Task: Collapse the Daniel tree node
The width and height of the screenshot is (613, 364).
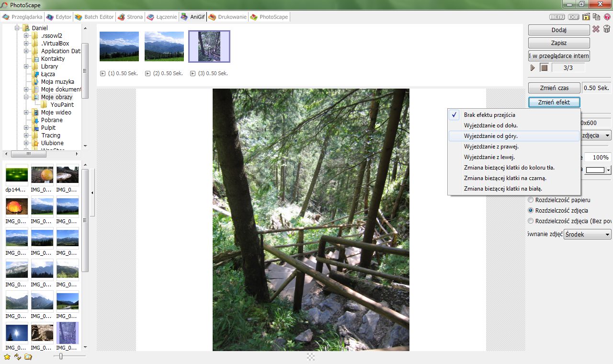Action: pyautogui.click(x=17, y=28)
